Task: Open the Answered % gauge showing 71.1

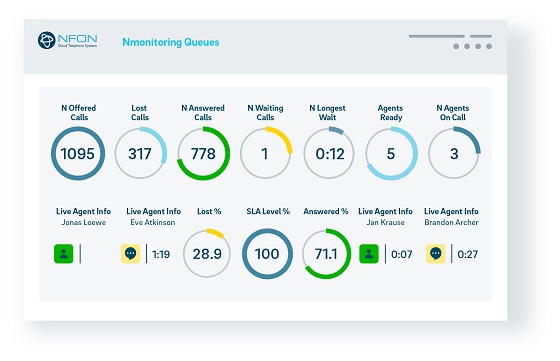Action: click(x=326, y=254)
